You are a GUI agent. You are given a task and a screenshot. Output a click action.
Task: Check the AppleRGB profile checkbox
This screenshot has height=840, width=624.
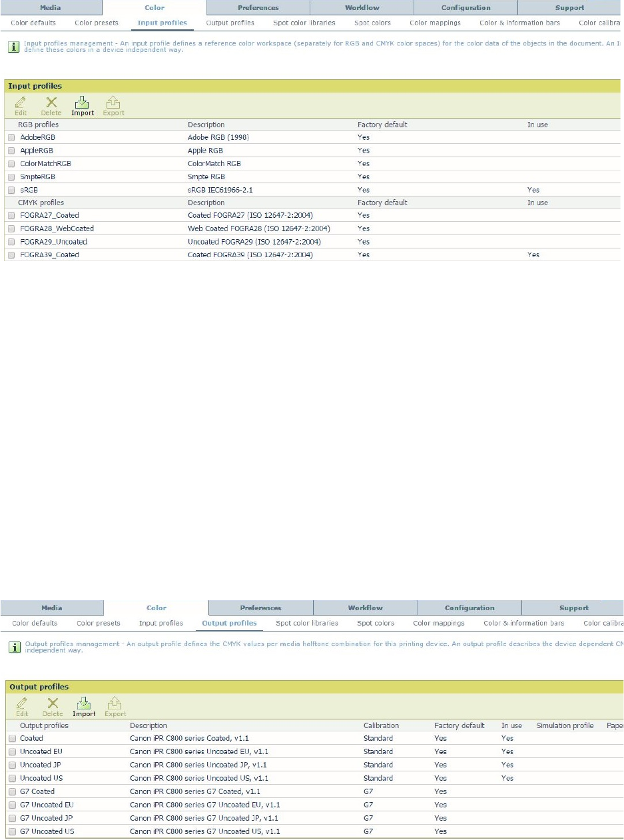pyautogui.click(x=11, y=151)
